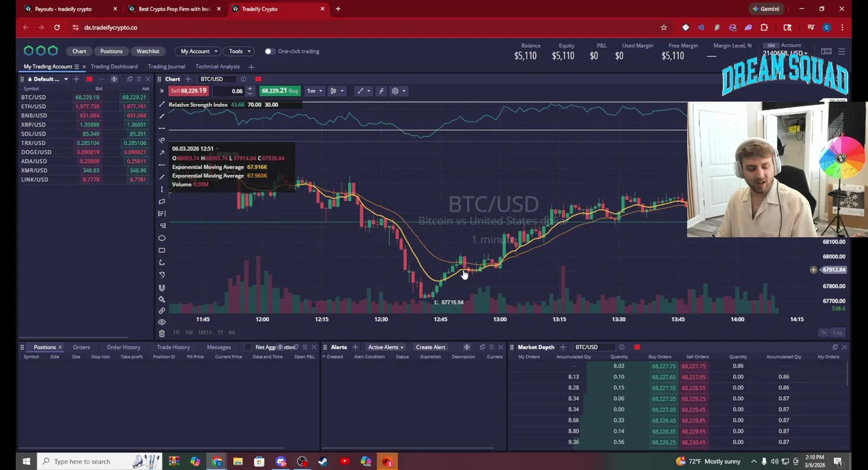Open the Tools dropdown menu
The height and width of the screenshot is (470, 868).
[x=239, y=51]
